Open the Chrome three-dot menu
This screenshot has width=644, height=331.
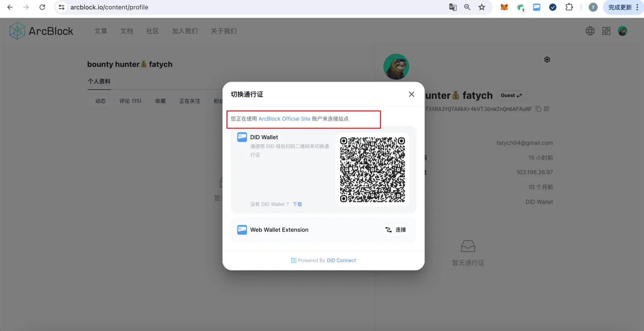pos(637,7)
